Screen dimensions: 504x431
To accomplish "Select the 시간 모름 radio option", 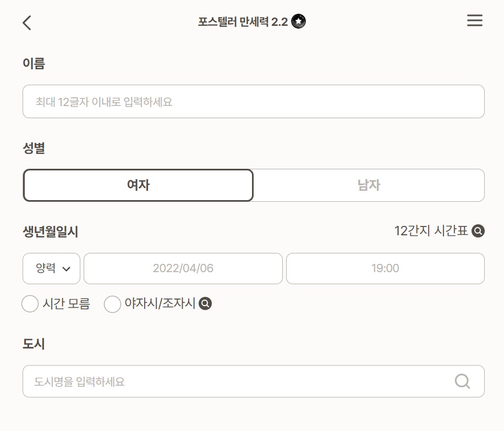I will point(30,304).
